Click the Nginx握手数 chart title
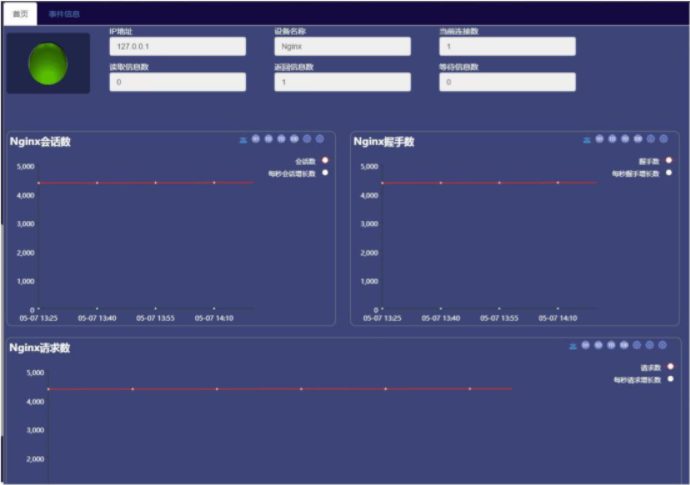 click(x=384, y=142)
